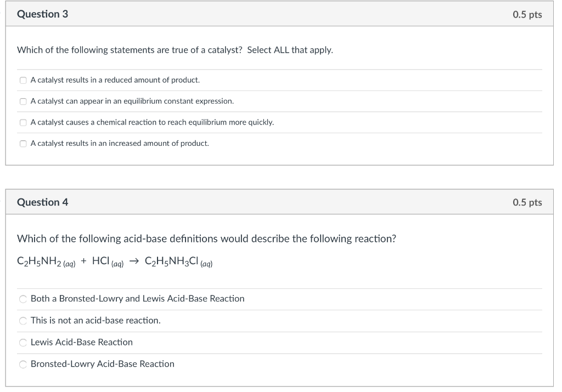Viewport: 562px width, 392px height.
Task: Click the C2H5NH2 + HCl reaction equation
Action: (115, 262)
